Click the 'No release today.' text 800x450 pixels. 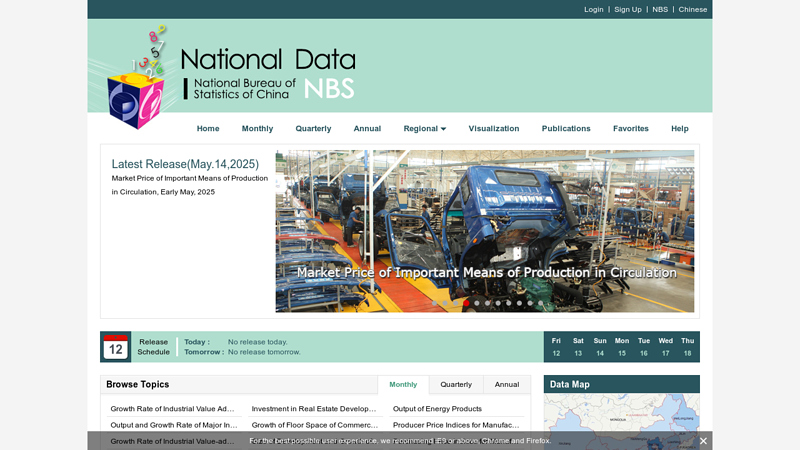(x=258, y=342)
